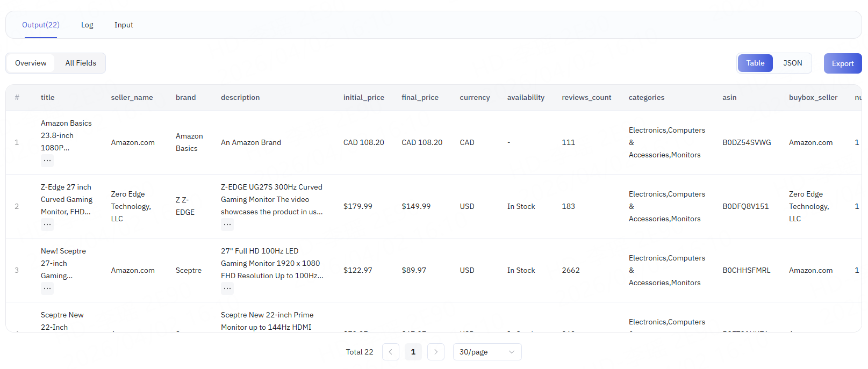
Task: Switch to JSON display mode
Action: coord(793,63)
